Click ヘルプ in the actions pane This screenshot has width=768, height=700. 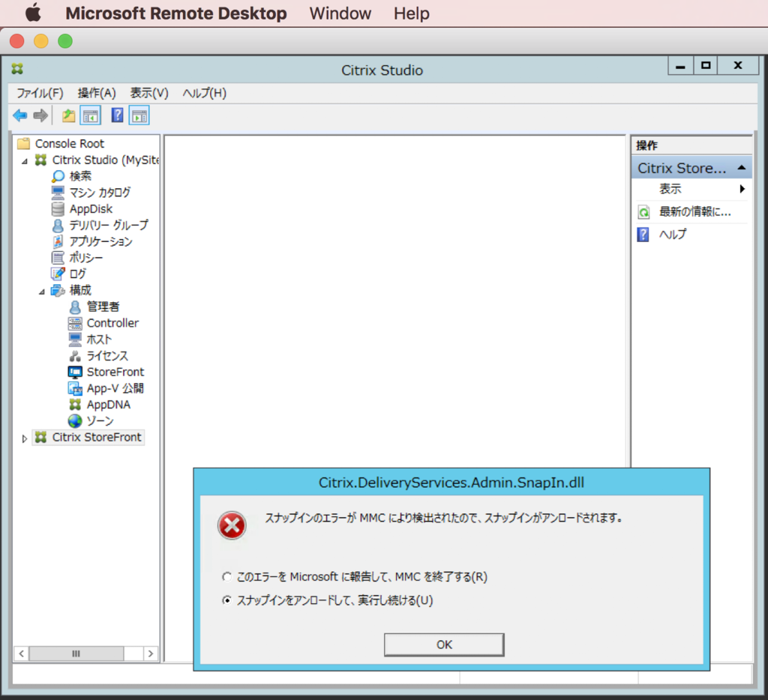click(673, 235)
